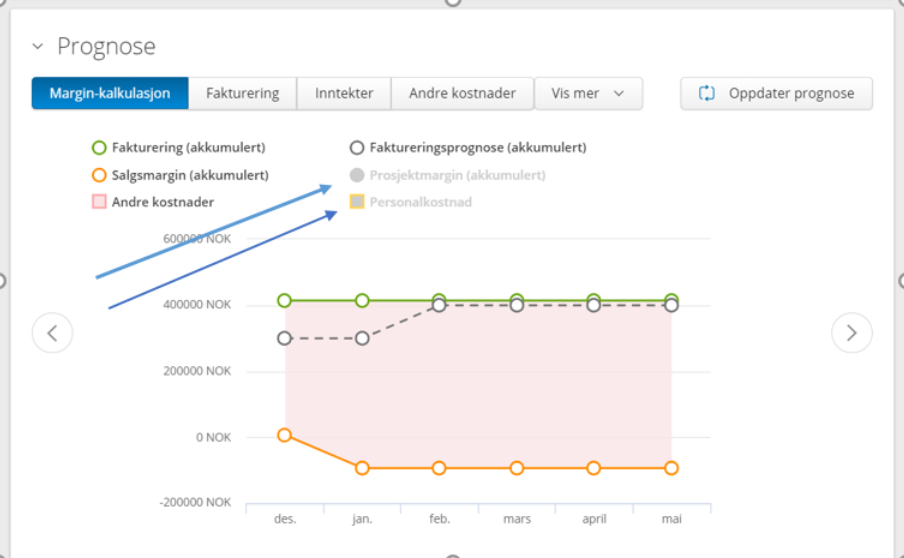Click the refresh icon in Oppdater prognose
The width and height of the screenshot is (904, 558).
706,93
